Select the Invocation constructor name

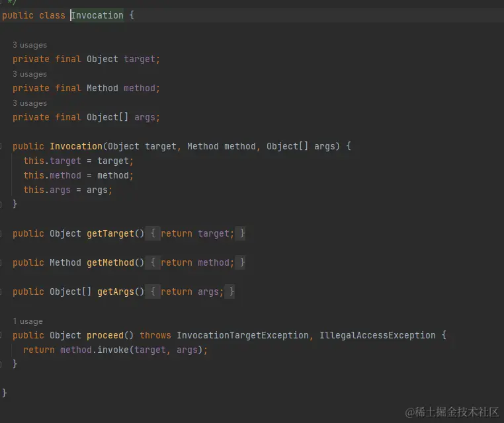pos(76,147)
